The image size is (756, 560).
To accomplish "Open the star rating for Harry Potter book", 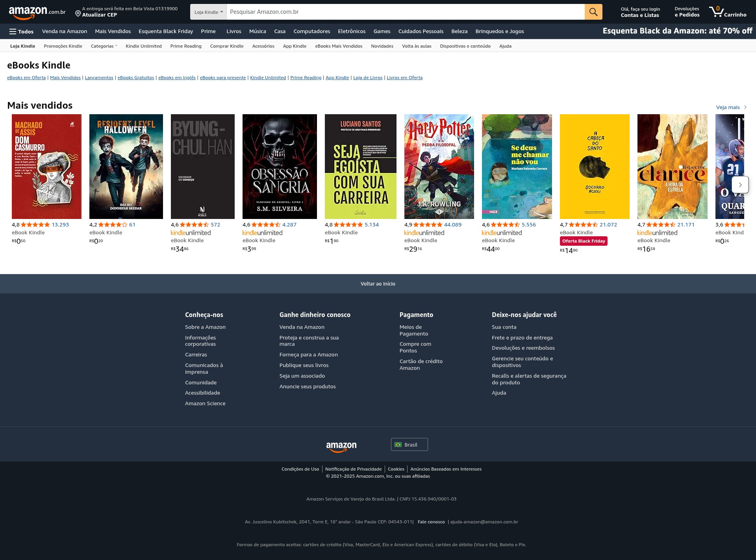I will (x=428, y=224).
